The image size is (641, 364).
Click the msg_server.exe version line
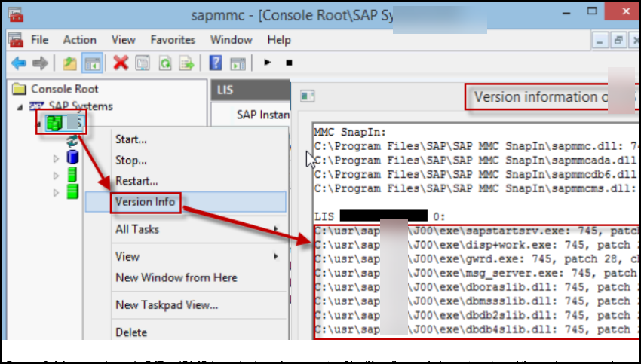coord(477,274)
